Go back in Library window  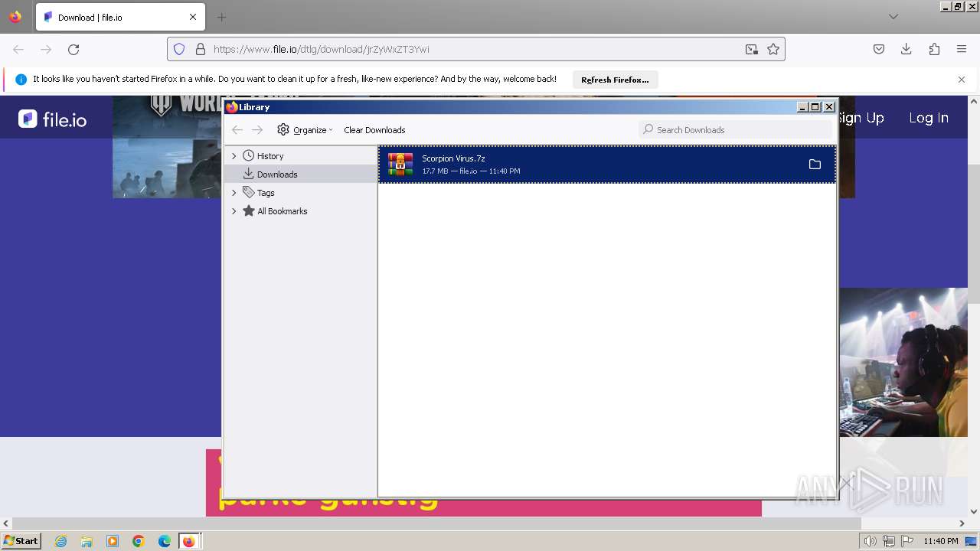pyautogui.click(x=237, y=130)
